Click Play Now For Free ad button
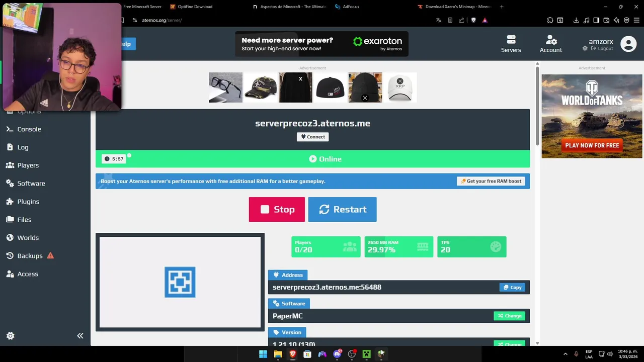 pyautogui.click(x=592, y=145)
